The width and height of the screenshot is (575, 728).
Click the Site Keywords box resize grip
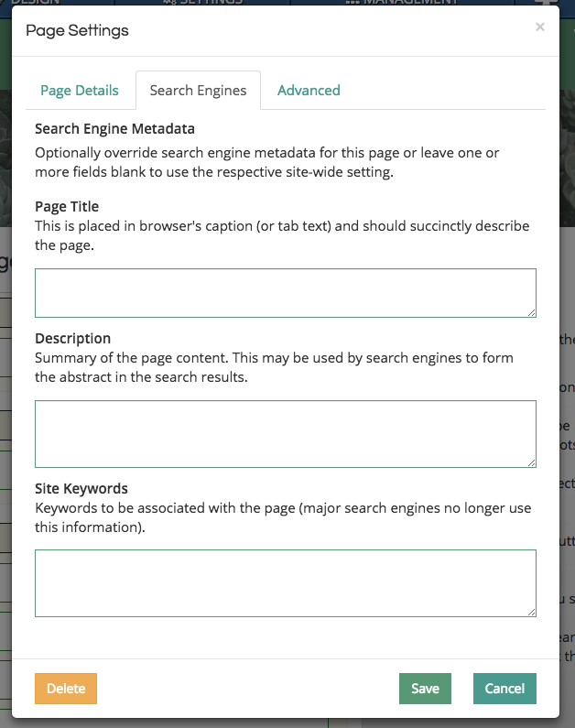click(x=531, y=612)
